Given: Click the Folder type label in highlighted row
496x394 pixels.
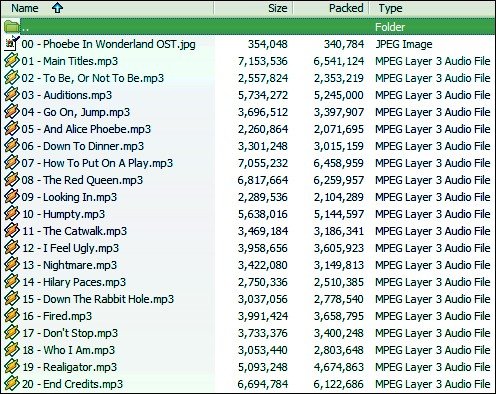Looking at the screenshot, I should (x=390, y=27).
